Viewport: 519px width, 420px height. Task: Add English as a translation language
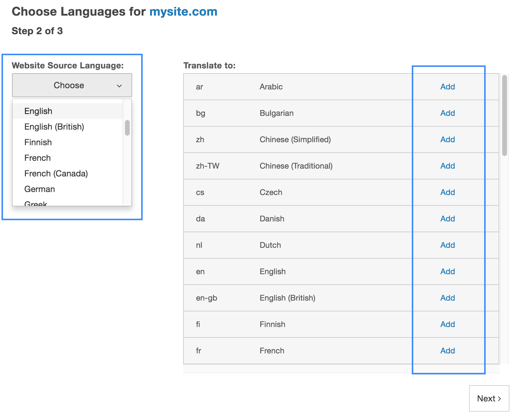point(447,271)
